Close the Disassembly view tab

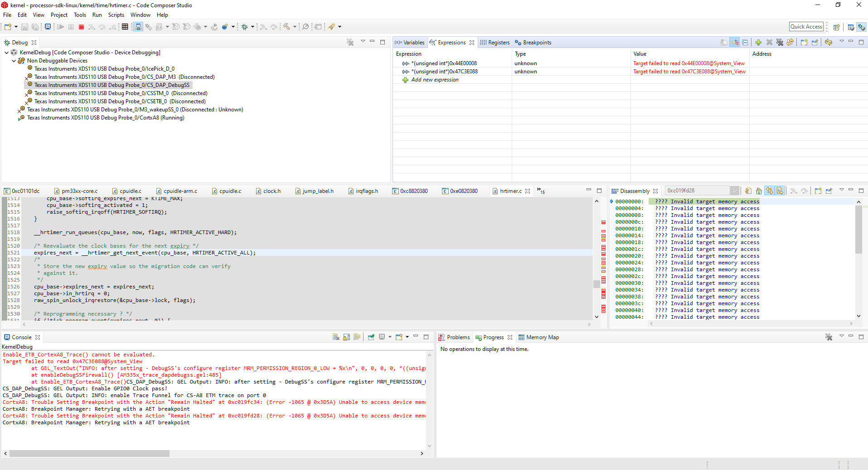pos(655,191)
